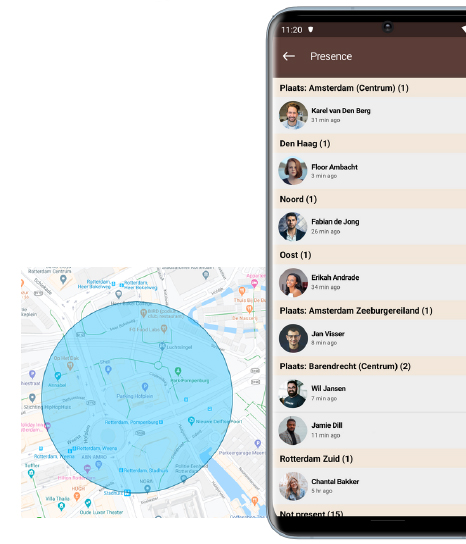Select the Rotterdam, Pompenburg transit stop icon

161,422
